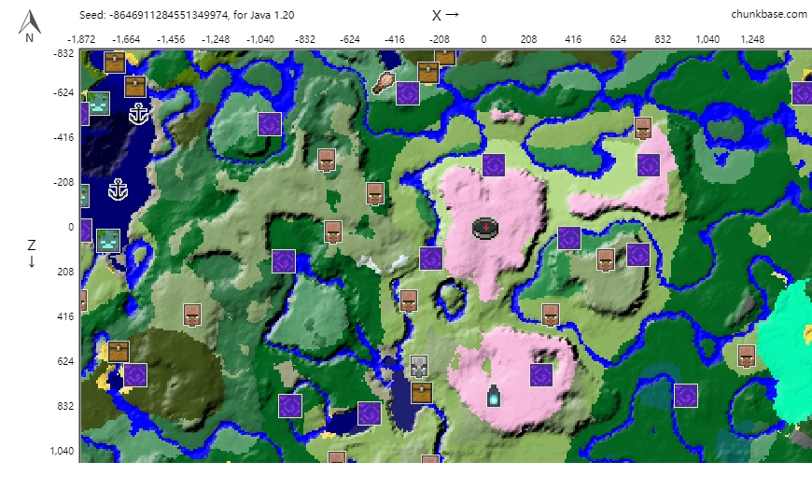The image size is (812, 504).
Task: Click '0' on the Z axis
Action: coord(71,227)
